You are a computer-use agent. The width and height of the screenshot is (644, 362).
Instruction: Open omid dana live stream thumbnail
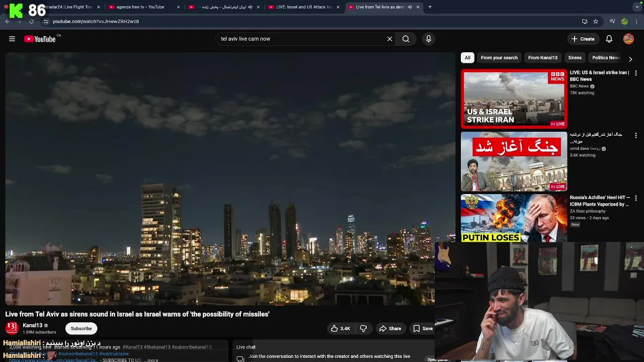click(514, 161)
